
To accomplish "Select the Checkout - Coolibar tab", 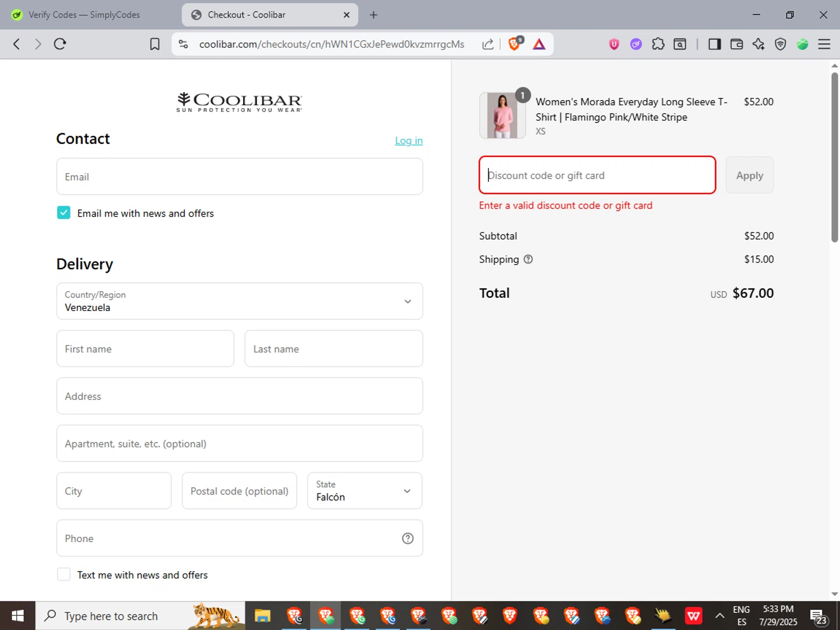I will tap(270, 15).
